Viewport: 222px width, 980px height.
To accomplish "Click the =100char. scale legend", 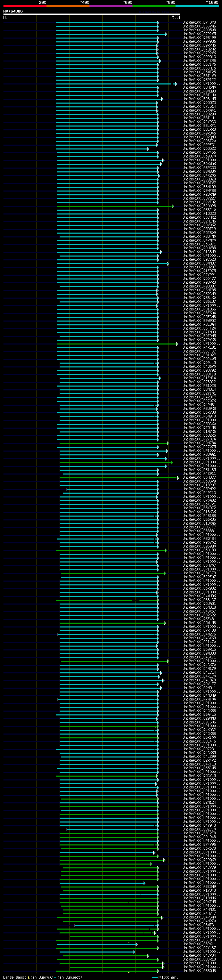I will pos(165,977).
